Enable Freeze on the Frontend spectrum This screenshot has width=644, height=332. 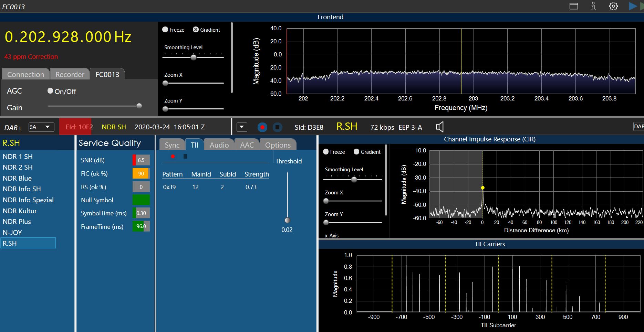165,30
